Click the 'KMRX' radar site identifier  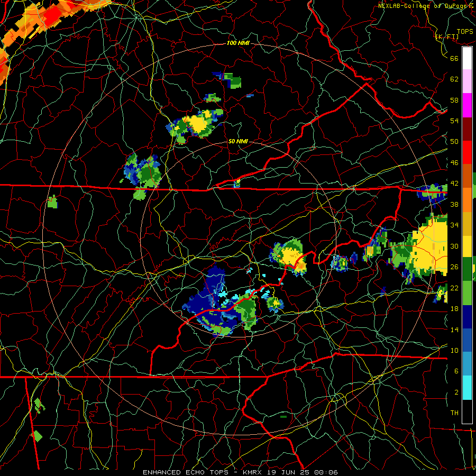[x=253, y=472]
